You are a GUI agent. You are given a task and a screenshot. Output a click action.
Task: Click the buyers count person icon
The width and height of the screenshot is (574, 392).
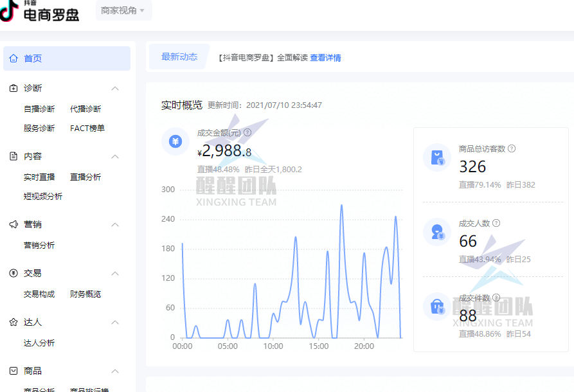[437, 232]
